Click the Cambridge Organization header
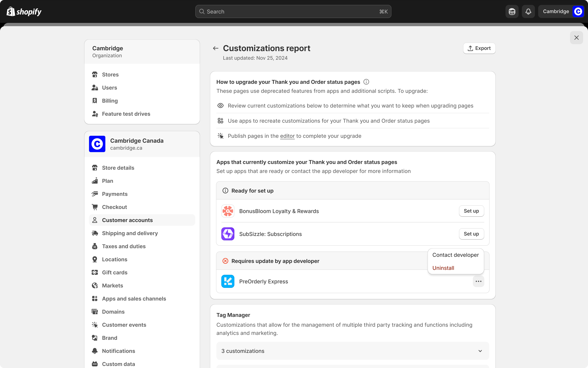This screenshot has width=588, height=368. click(x=142, y=52)
